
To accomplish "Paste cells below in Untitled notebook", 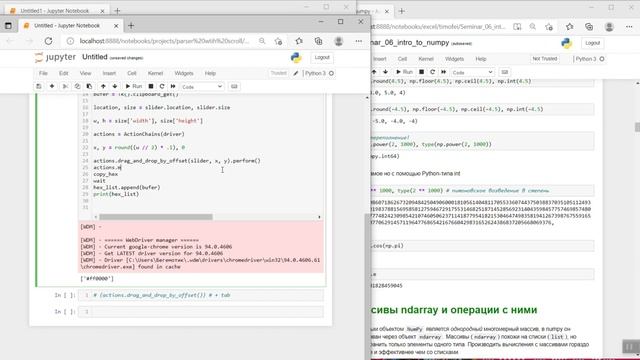I will click(89, 87).
